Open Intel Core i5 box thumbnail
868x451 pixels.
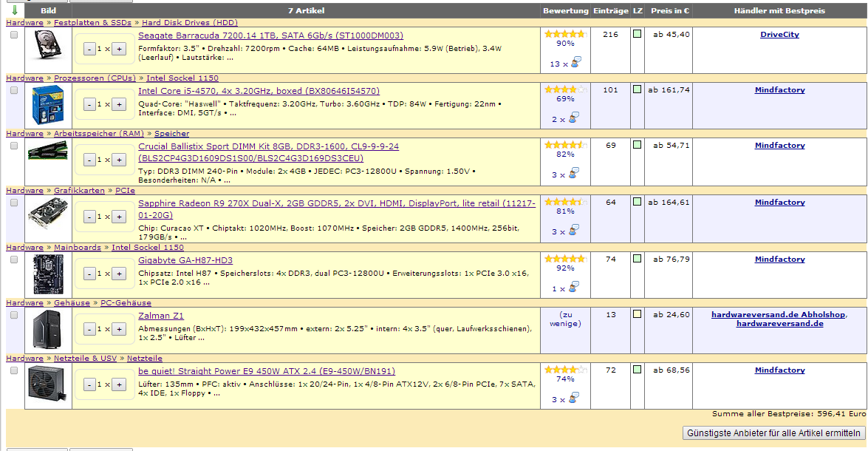pos(48,105)
